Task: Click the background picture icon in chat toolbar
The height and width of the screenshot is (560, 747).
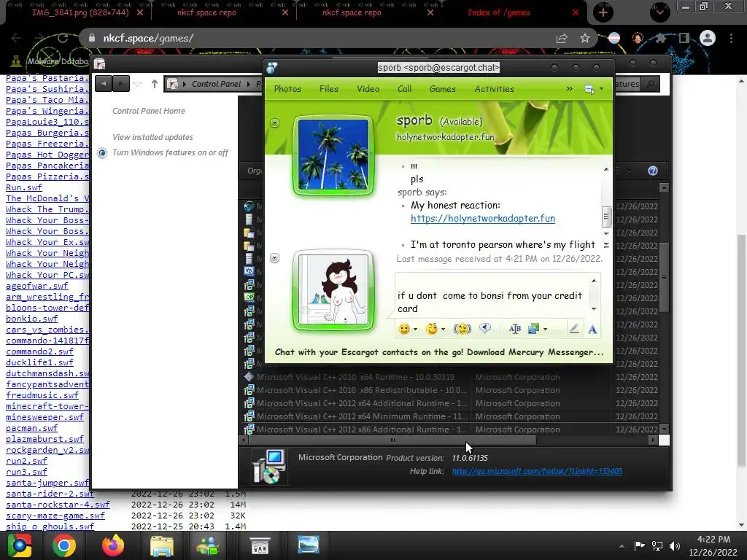Action: 533,329
